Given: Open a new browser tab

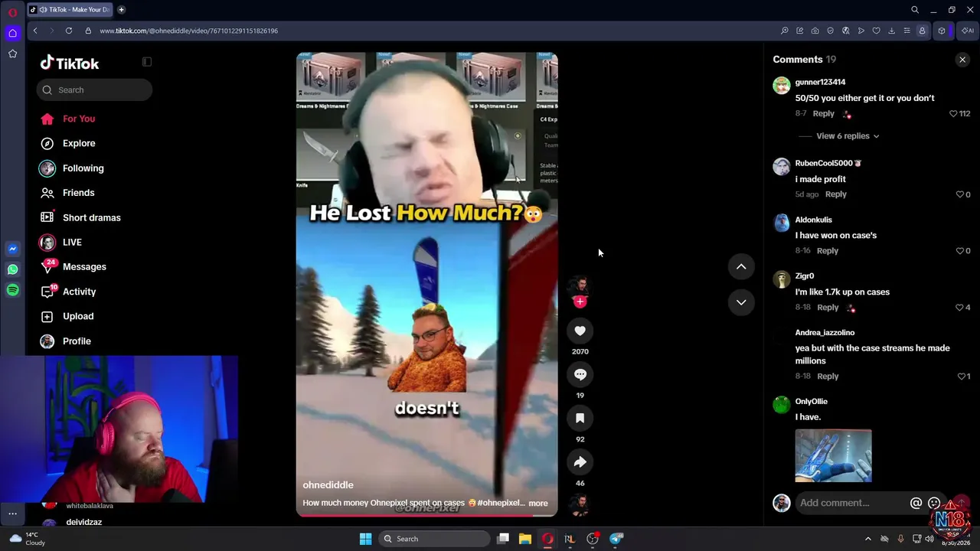Looking at the screenshot, I should point(121,10).
